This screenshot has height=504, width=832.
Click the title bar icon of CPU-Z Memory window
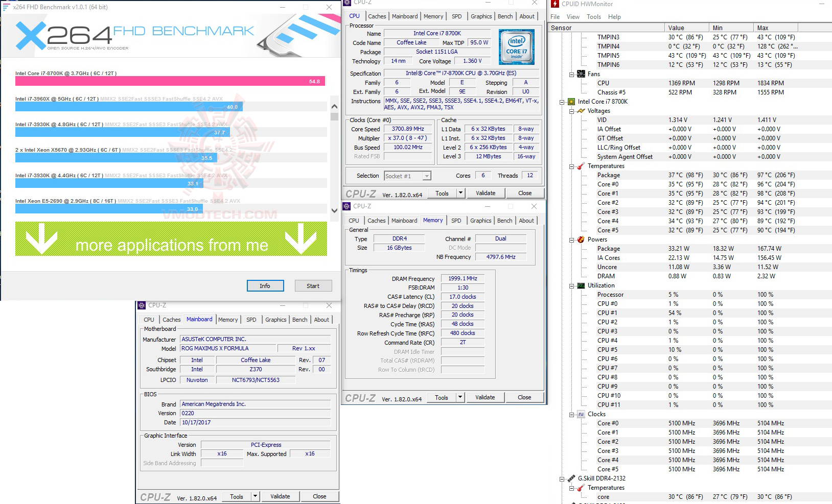point(348,206)
